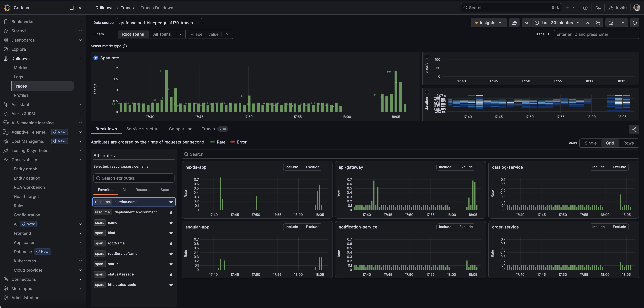Open the Insights dropdown
Screen dimensions: 644x308
488,23
